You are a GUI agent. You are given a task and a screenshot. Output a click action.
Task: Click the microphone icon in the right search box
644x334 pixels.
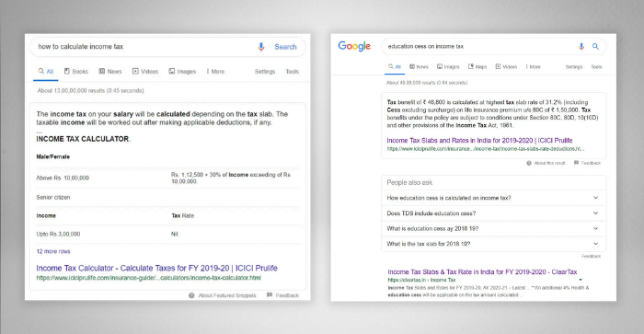581,46
